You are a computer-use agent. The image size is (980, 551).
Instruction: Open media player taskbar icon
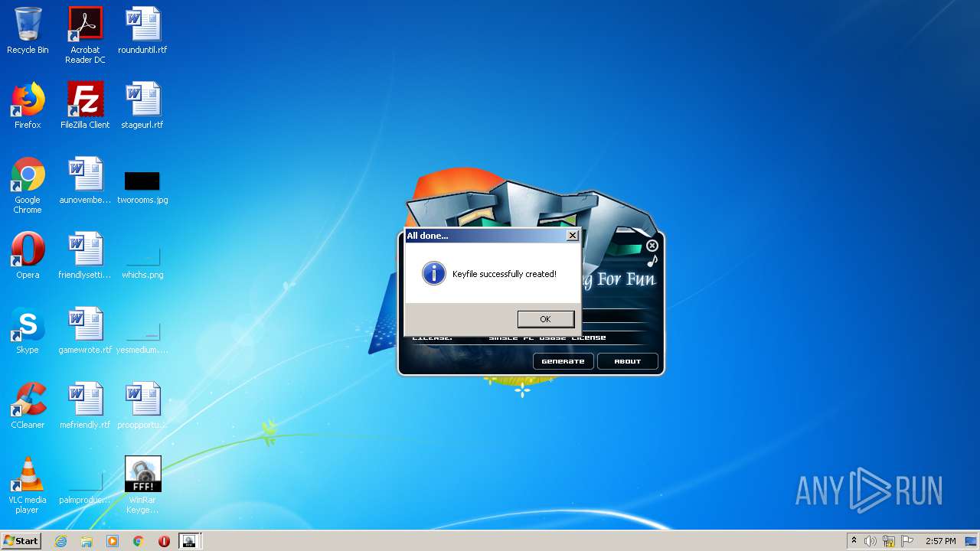(x=113, y=541)
